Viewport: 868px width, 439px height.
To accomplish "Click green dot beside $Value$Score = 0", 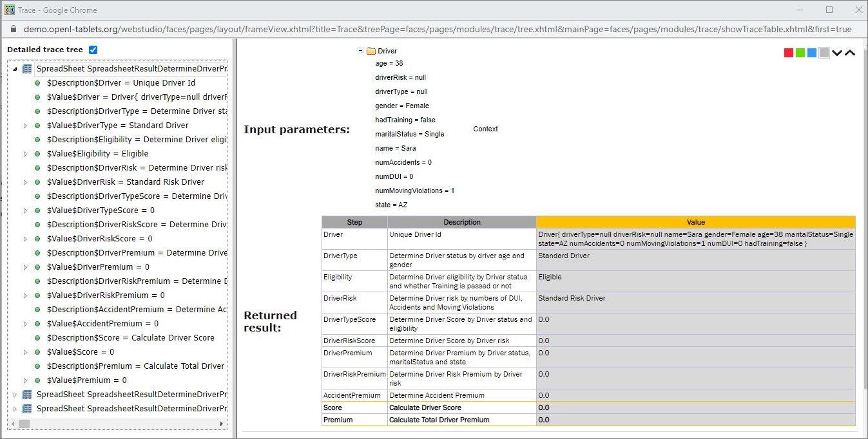I will tap(38, 352).
